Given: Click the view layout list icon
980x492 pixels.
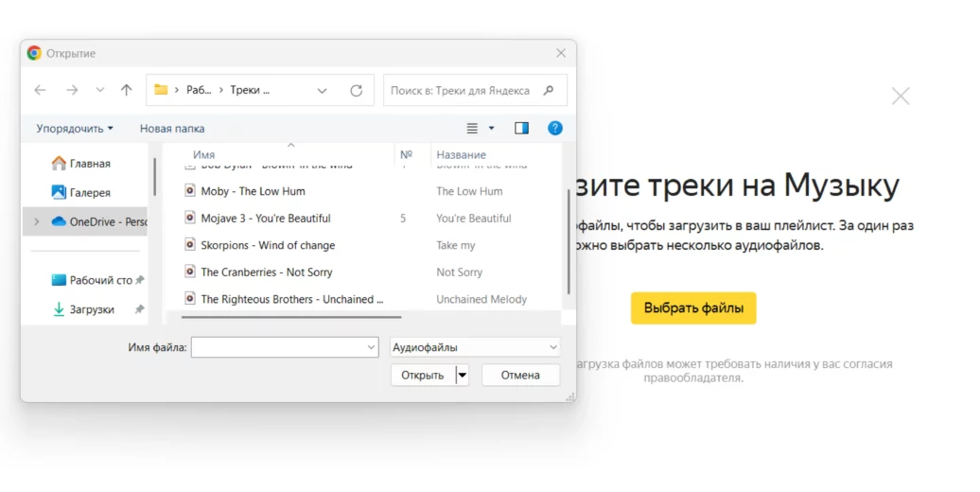Looking at the screenshot, I should (473, 128).
